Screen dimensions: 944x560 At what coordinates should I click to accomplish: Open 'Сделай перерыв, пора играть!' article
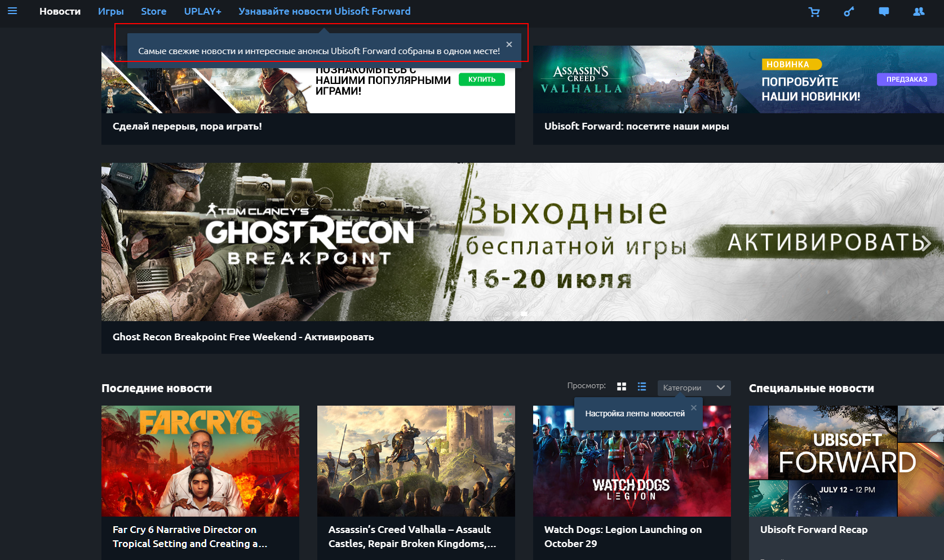pos(187,126)
